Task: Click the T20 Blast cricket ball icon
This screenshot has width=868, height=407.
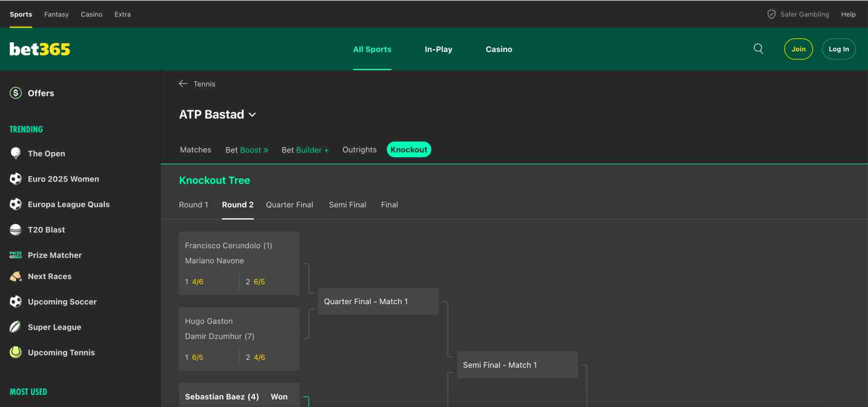Action: pyautogui.click(x=16, y=230)
